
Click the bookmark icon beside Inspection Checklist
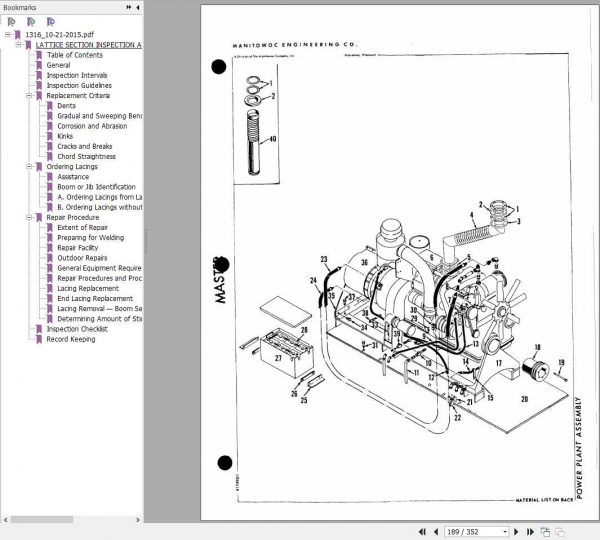tap(39, 329)
